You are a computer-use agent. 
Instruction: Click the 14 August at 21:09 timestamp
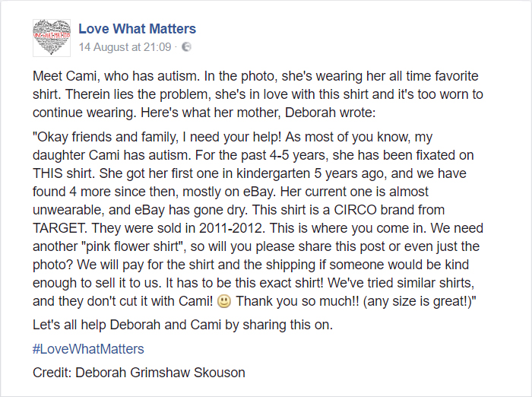coord(125,47)
